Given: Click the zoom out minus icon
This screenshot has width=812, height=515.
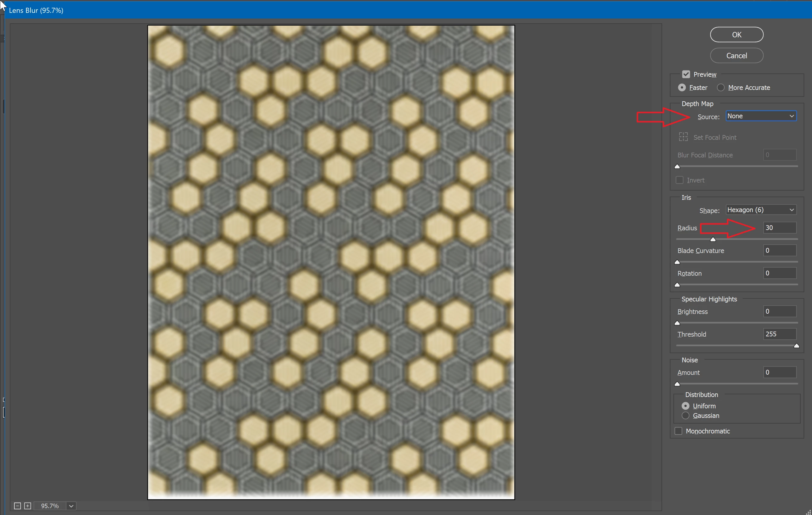Looking at the screenshot, I should 18,505.
